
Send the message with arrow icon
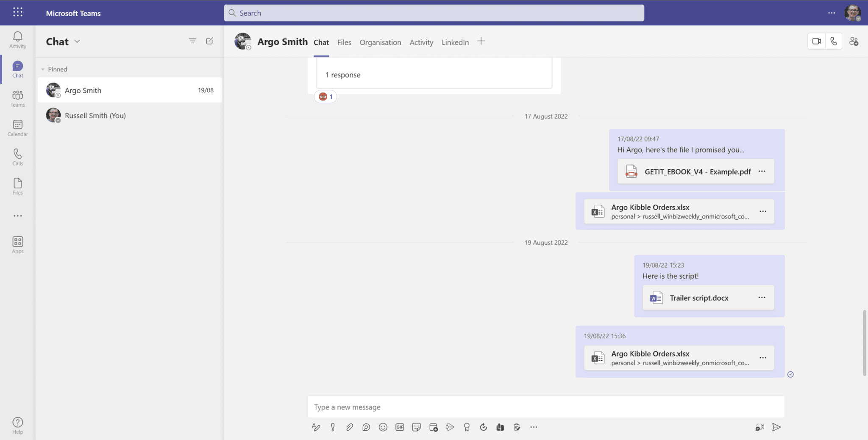[776, 427]
